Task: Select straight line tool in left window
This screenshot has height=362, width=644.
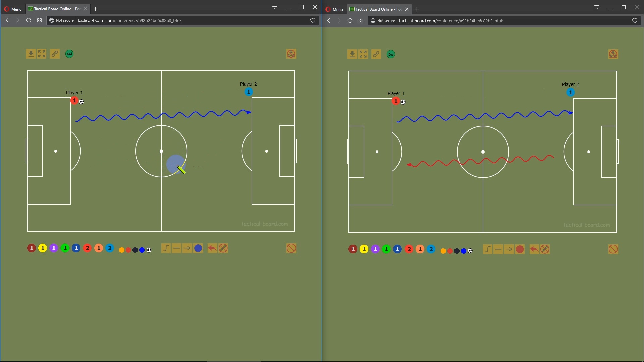Action: (176, 248)
